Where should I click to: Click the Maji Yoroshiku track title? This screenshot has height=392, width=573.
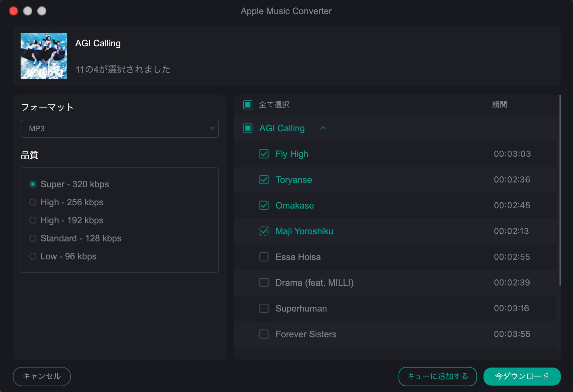pyautogui.click(x=304, y=231)
